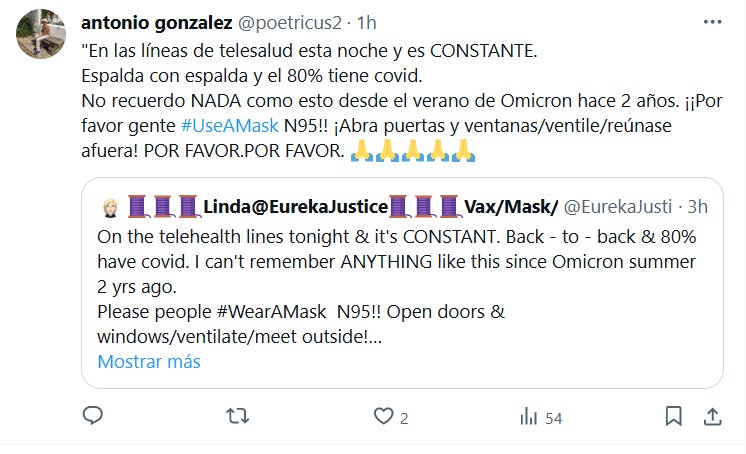Open the three-dot more options menu

point(712,22)
